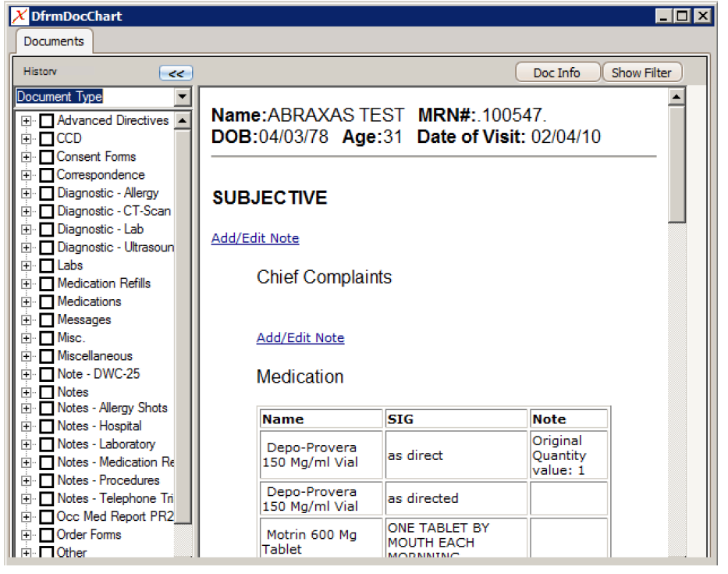Check the CCD checkbox
Screen dimensions: 728x574
(47, 139)
